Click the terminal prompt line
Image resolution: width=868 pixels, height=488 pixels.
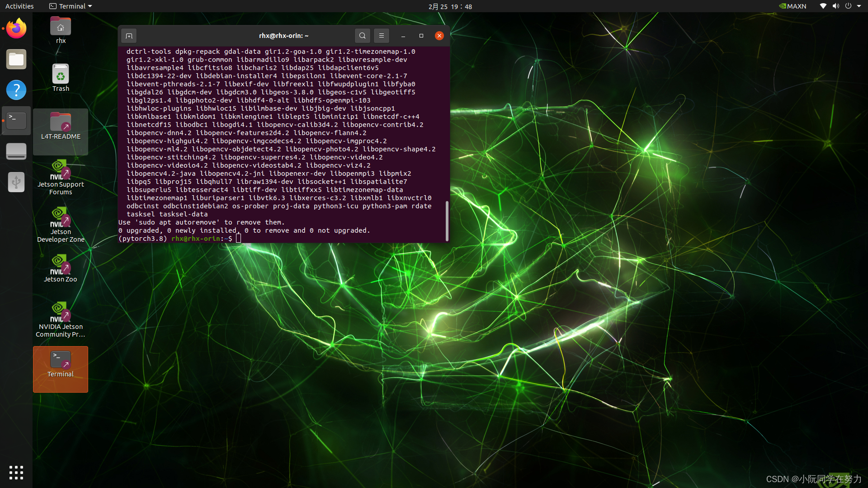(x=180, y=239)
